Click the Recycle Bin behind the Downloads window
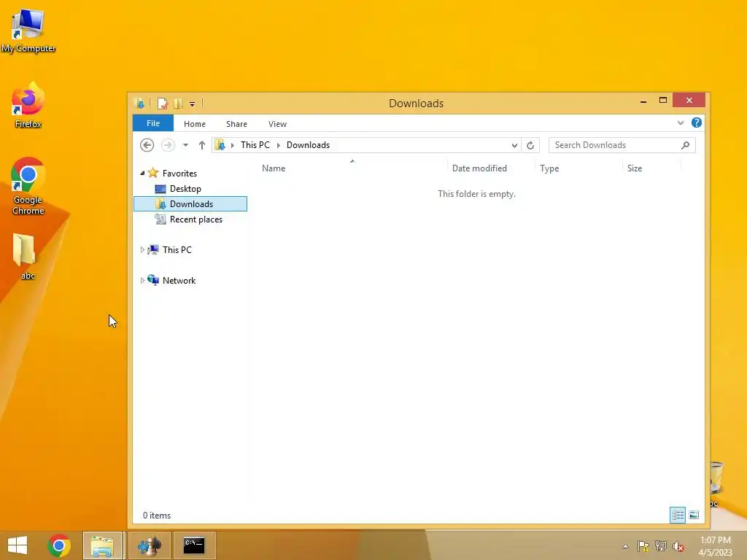747x560 pixels. point(716,483)
